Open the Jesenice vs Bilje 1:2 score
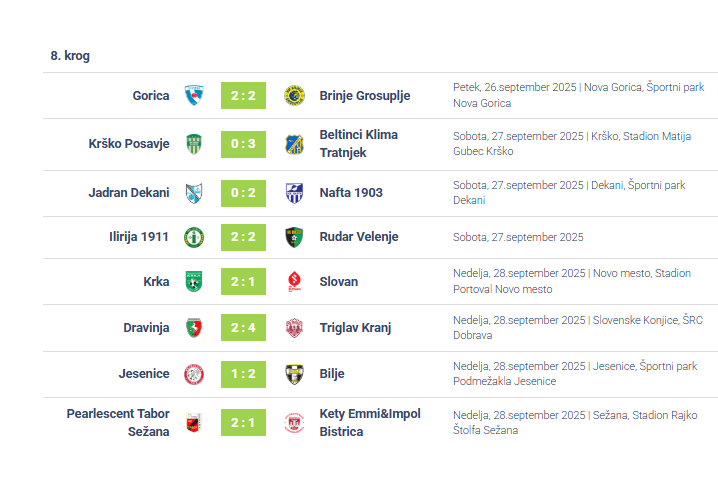 click(243, 374)
